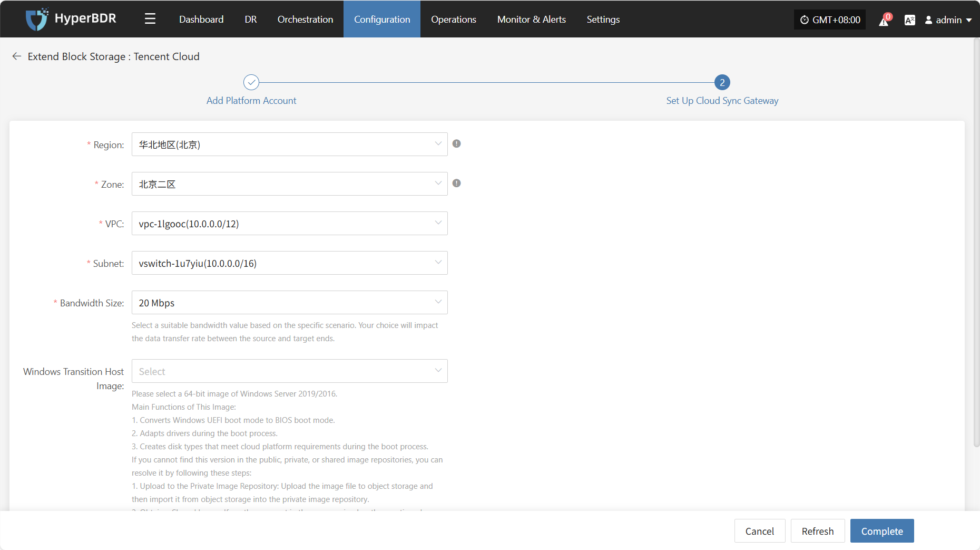Select the Configuration menu
Image resolution: width=980 pixels, height=550 pixels.
point(382,19)
